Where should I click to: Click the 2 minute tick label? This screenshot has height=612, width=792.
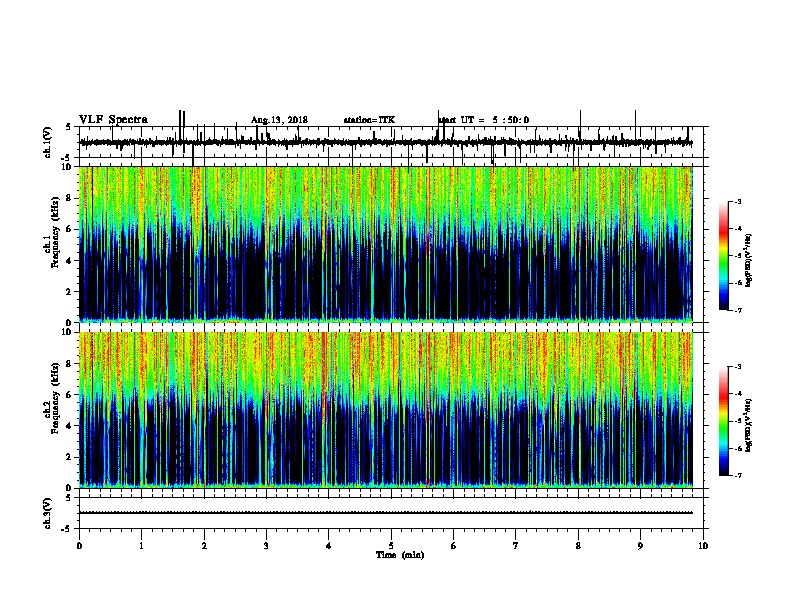[204, 546]
